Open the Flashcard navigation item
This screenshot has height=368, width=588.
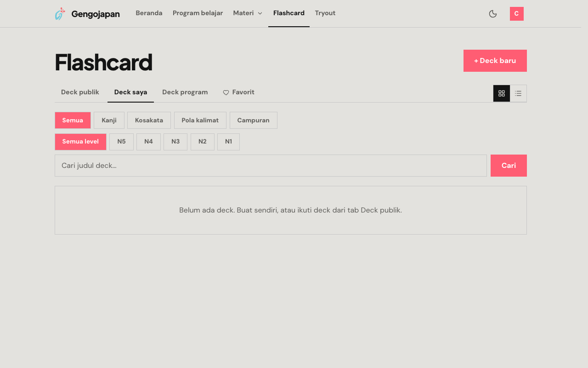click(289, 13)
